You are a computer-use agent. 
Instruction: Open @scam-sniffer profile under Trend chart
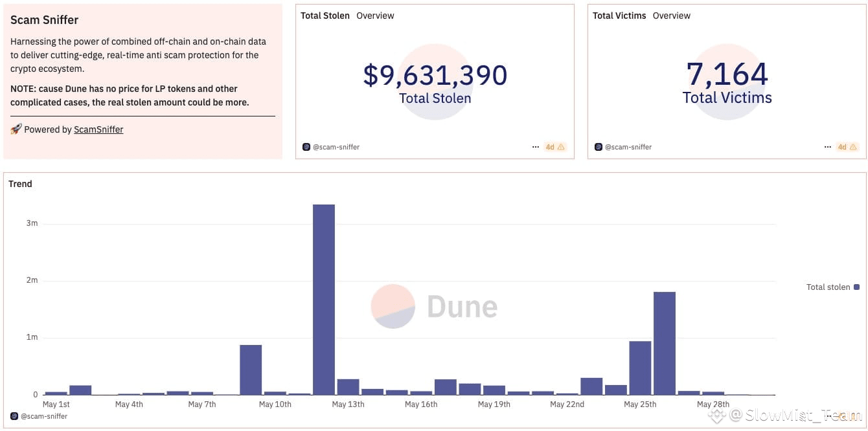coord(44,416)
